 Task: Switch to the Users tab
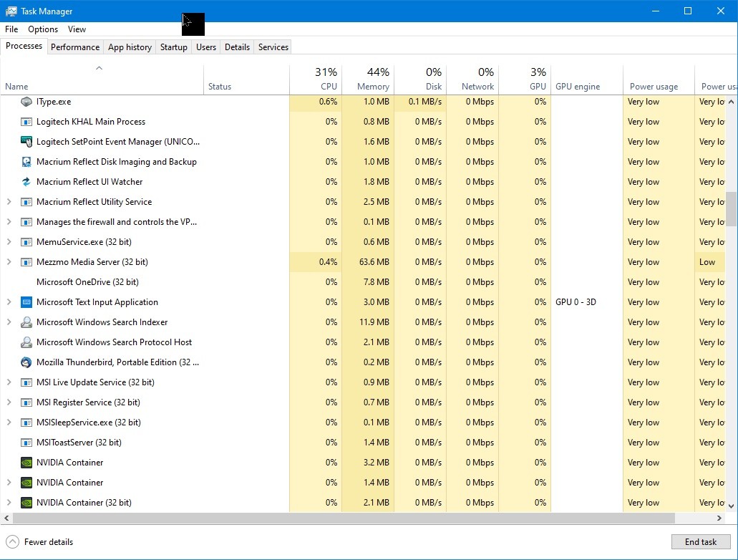(x=206, y=47)
